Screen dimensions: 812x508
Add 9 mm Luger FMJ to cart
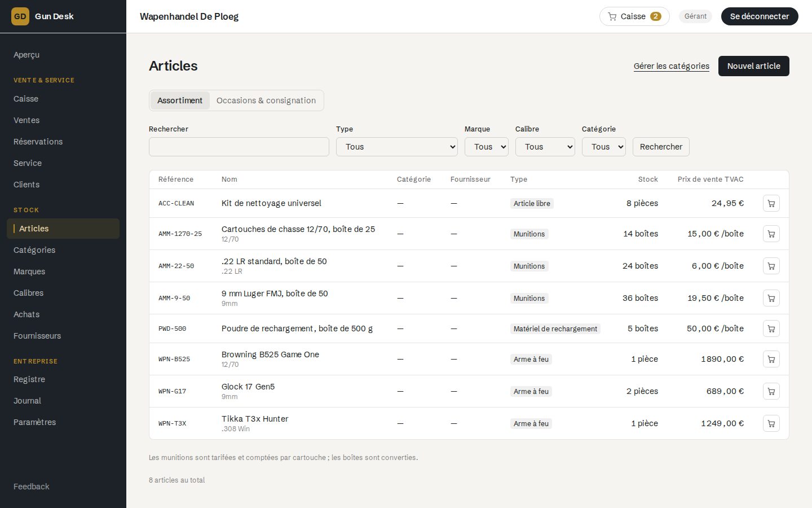(771, 298)
